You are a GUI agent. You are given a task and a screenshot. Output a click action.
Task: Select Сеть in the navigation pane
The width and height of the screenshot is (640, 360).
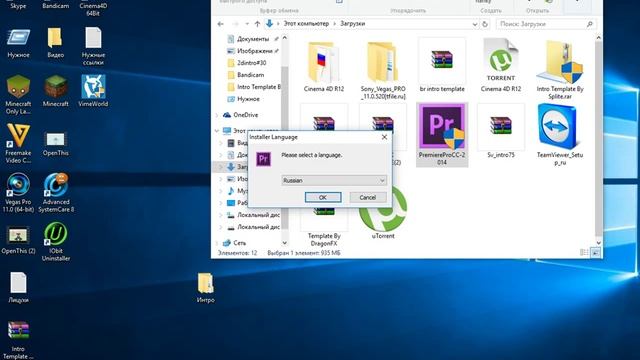click(x=239, y=243)
